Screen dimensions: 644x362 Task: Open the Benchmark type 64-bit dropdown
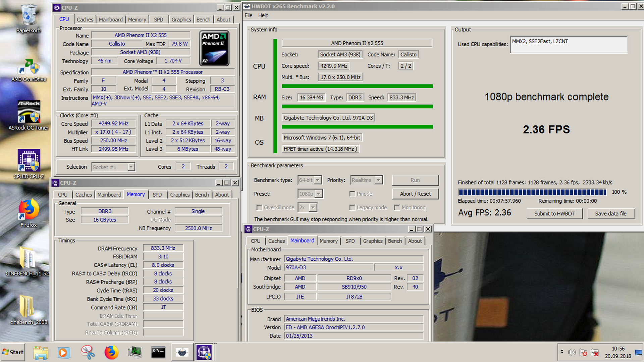pyautogui.click(x=310, y=180)
